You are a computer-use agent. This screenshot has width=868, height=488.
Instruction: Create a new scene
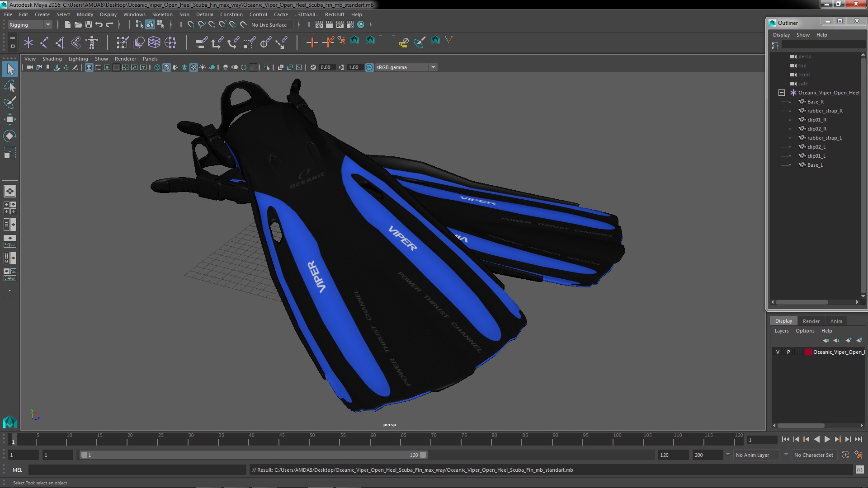(67, 24)
